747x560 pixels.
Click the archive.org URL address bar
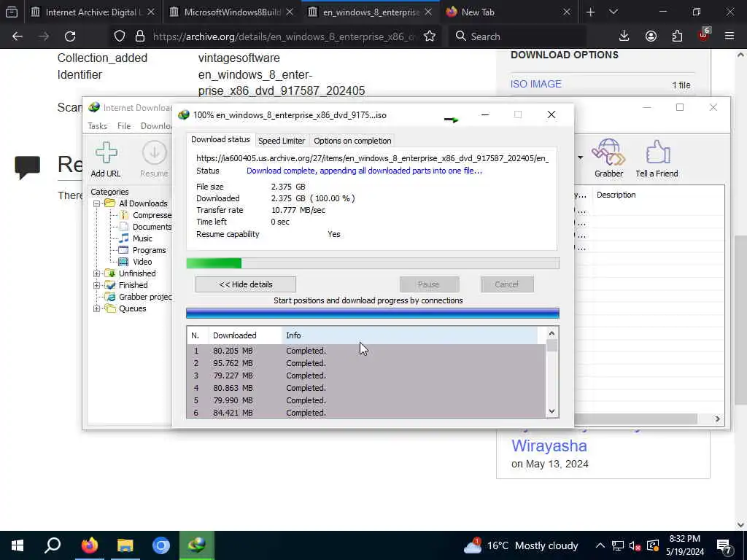(285, 36)
